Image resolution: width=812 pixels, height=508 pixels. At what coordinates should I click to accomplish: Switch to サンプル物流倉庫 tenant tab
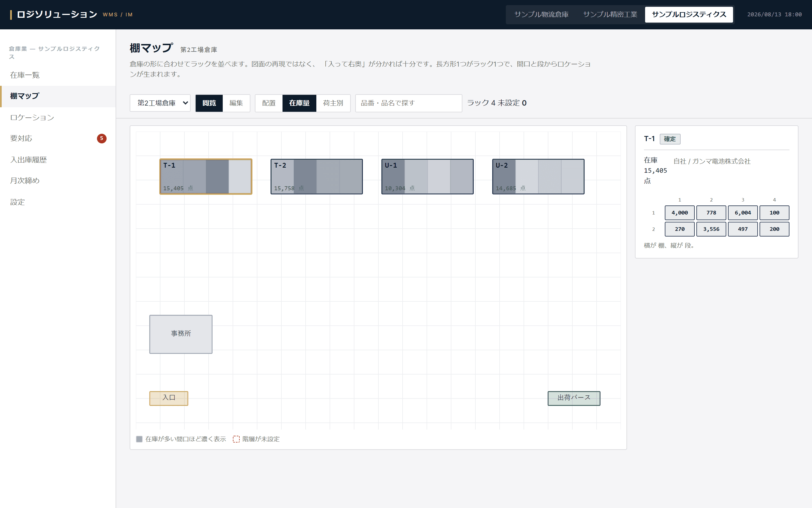(541, 14)
